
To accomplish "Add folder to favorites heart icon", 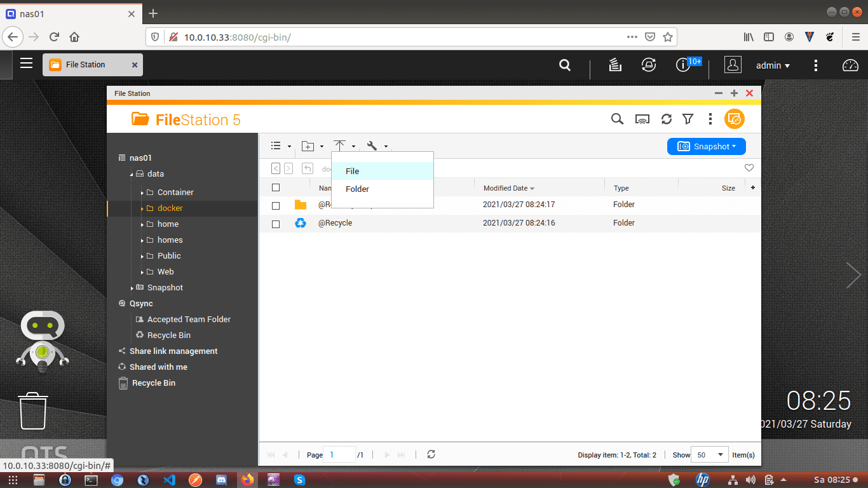I will pyautogui.click(x=749, y=168).
